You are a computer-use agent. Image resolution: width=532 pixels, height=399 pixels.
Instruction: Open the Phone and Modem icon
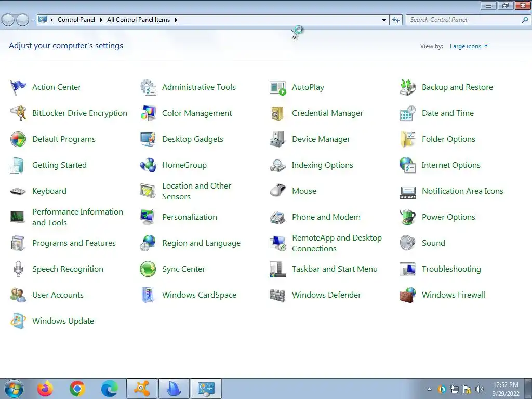click(277, 218)
